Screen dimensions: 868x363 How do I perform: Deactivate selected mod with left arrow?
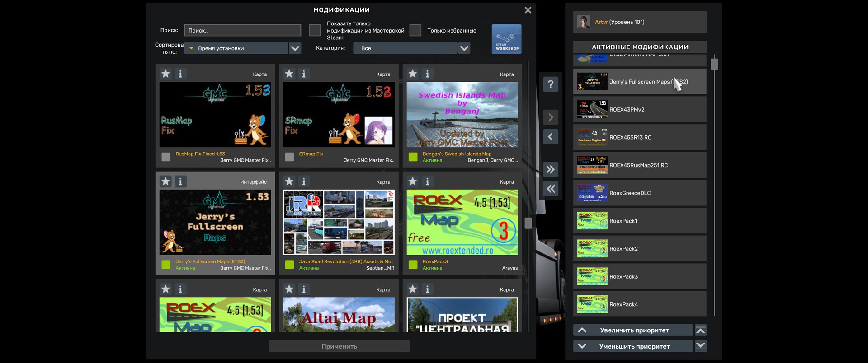[x=550, y=137]
